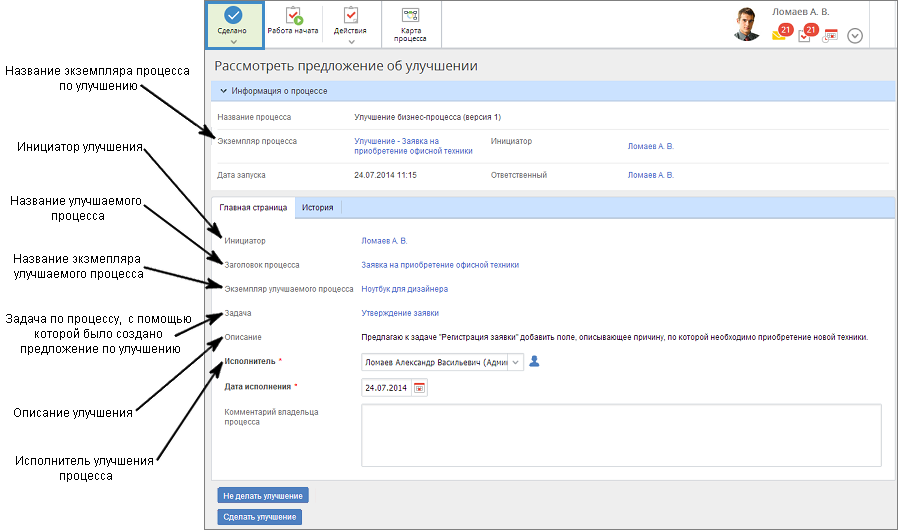Viewport: 898px width, 530px height.
Task: Open messages envelope icon with badge
Action: [x=779, y=35]
